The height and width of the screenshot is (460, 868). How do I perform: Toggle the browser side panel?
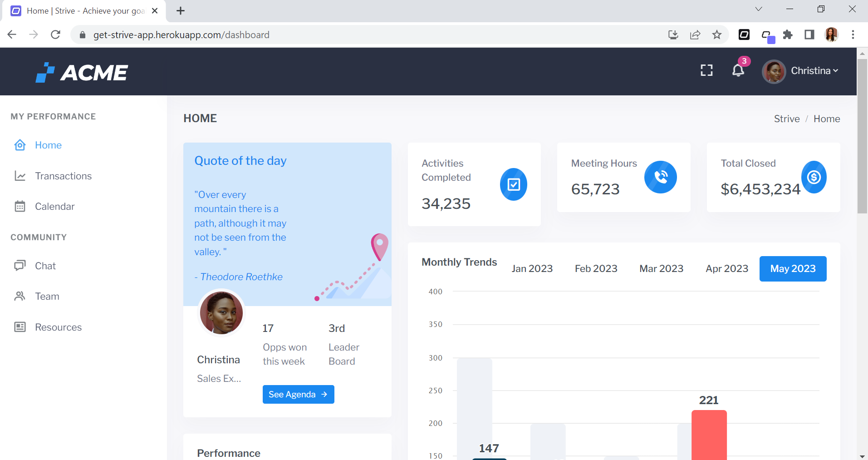[809, 35]
